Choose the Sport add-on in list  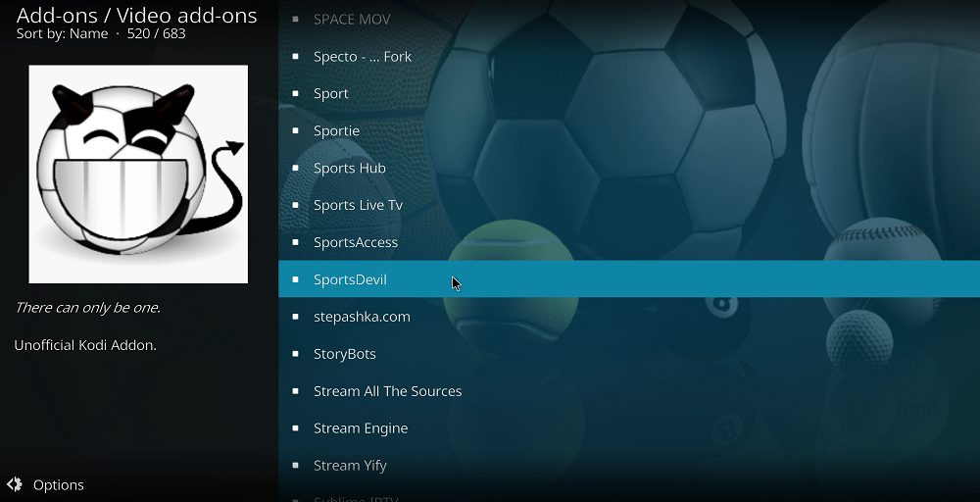629,93
